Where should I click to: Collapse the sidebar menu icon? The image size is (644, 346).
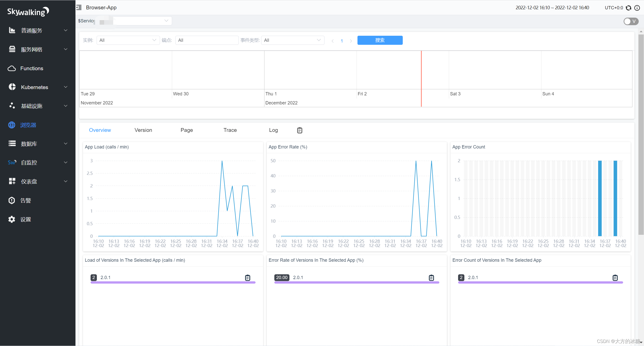tap(79, 8)
